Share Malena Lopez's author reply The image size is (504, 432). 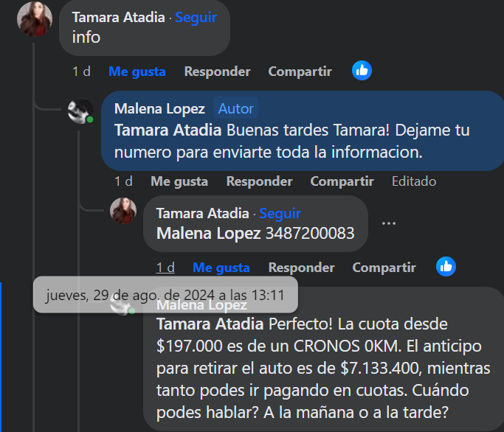[x=342, y=181]
